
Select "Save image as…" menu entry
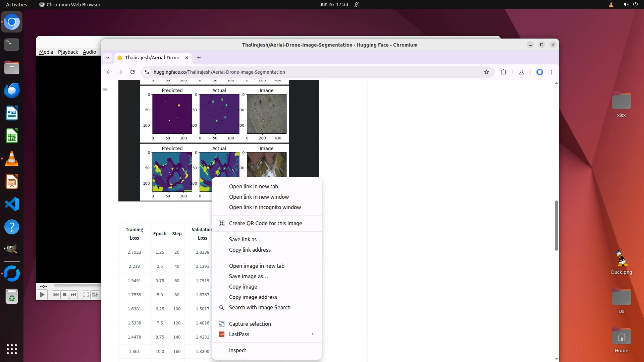(248, 276)
